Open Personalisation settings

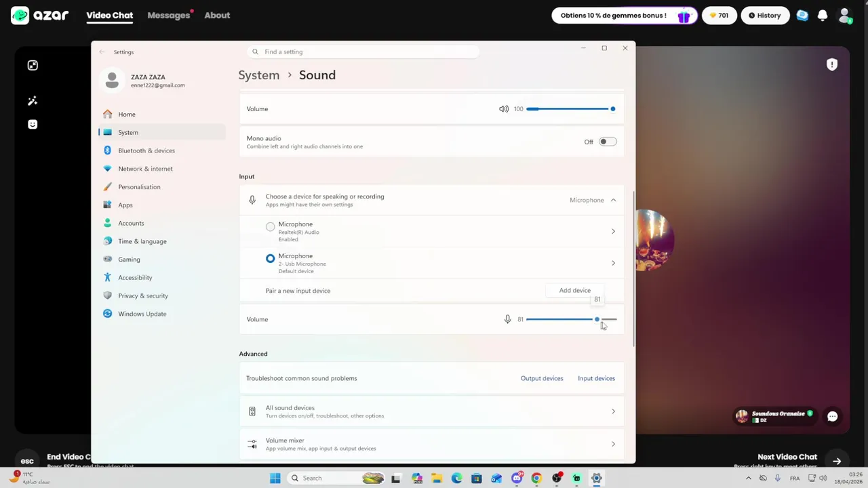tap(161, 186)
